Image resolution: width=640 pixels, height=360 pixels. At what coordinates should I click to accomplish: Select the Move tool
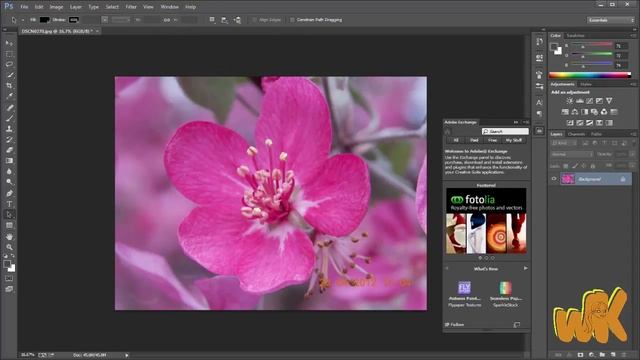pos(9,43)
